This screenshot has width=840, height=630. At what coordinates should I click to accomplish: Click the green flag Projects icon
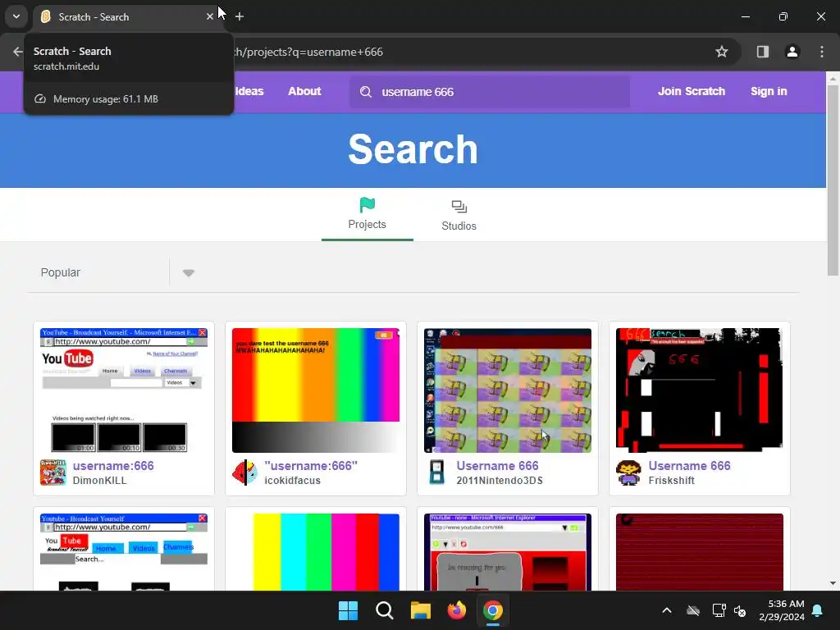click(367, 204)
